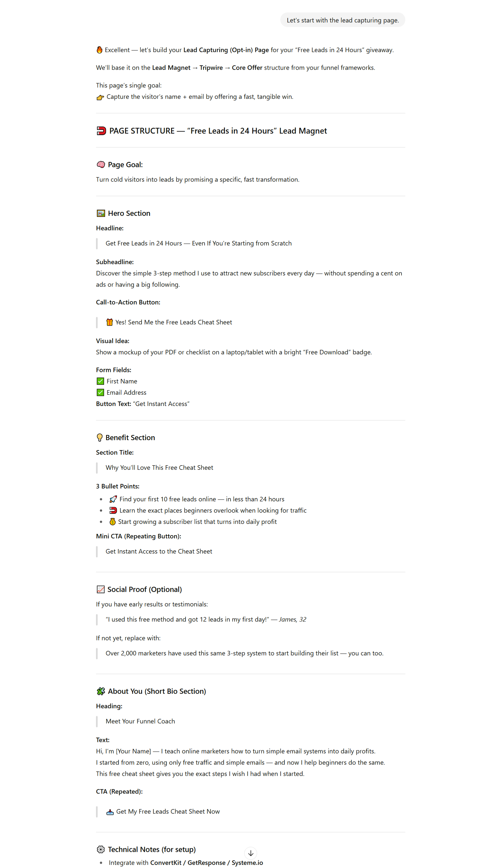The image size is (501, 868).
Task: Click the inbox icon before Get My Free Leads
Action: pos(110,812)
